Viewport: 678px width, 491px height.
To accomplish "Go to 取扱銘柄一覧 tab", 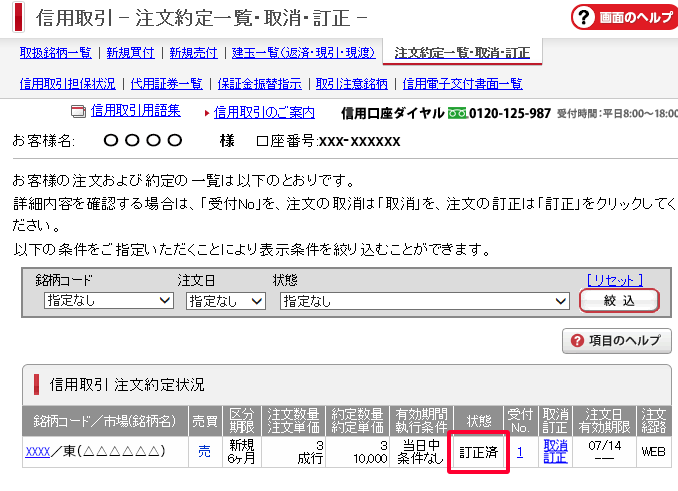I will 55,53.
